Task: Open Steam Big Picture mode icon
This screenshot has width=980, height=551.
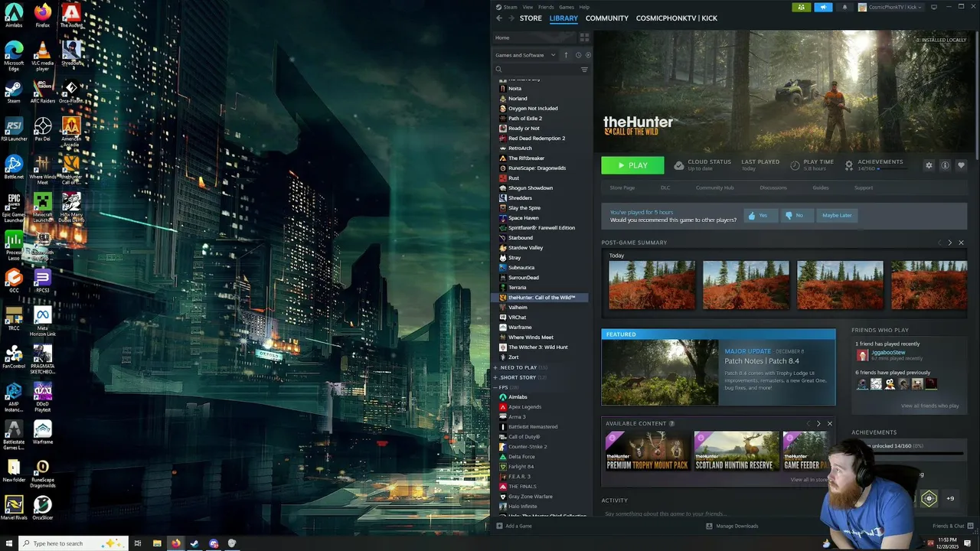Action: [x=933, y=7]
